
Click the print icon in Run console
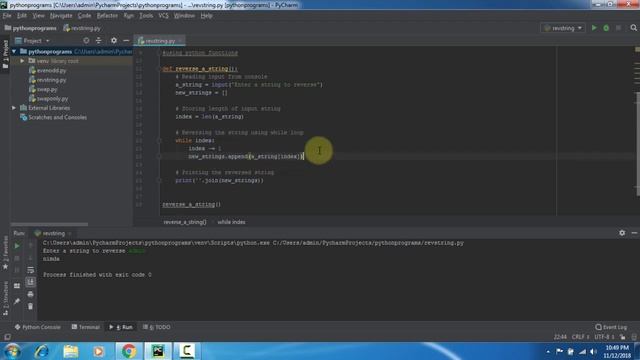tap(31, 294)
